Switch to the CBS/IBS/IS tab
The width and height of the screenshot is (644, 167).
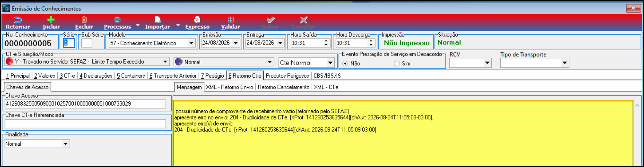(x=327, y=76)
